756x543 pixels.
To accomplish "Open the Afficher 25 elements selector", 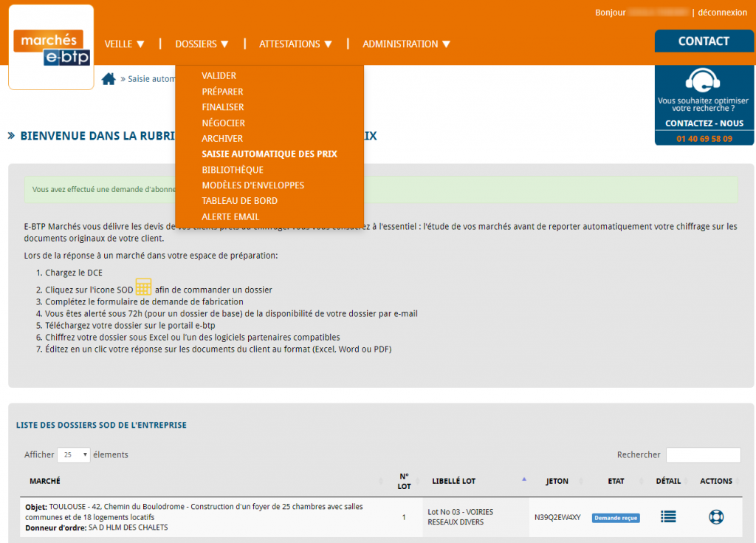I will point(74,454).
